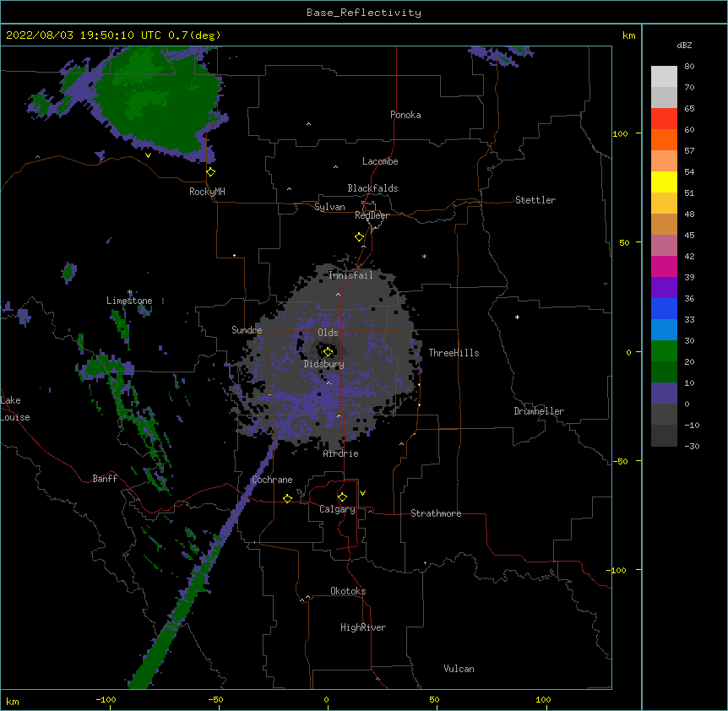Screen dimensions: 728x711
Task: Click the Airdrie city label
Action: click(340, 453)
